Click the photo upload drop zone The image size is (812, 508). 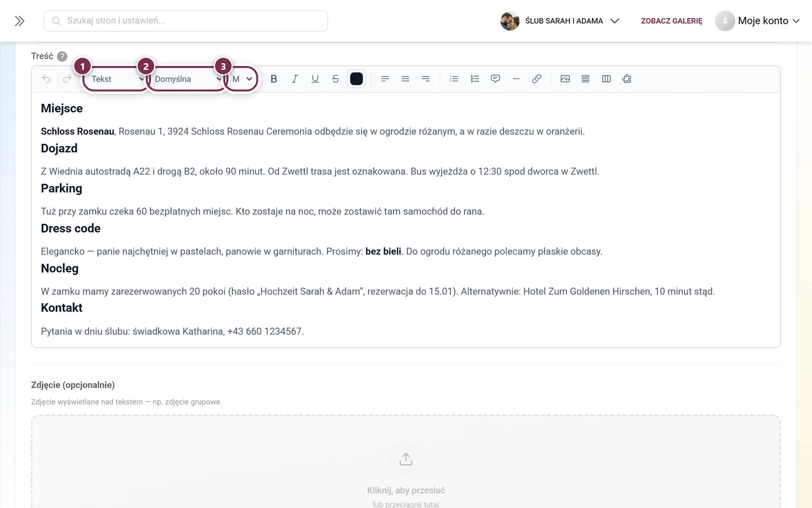pyautogui.click(x=406, y=462)
